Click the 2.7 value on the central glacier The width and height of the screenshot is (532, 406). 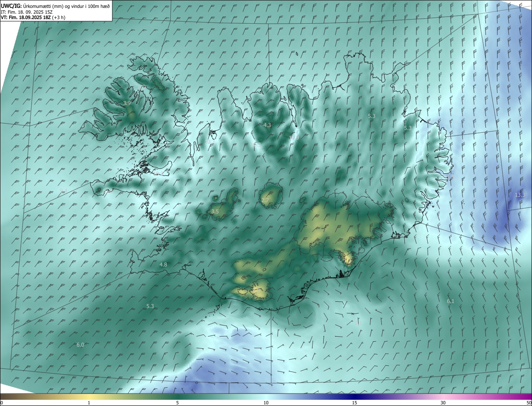point(265,201)
